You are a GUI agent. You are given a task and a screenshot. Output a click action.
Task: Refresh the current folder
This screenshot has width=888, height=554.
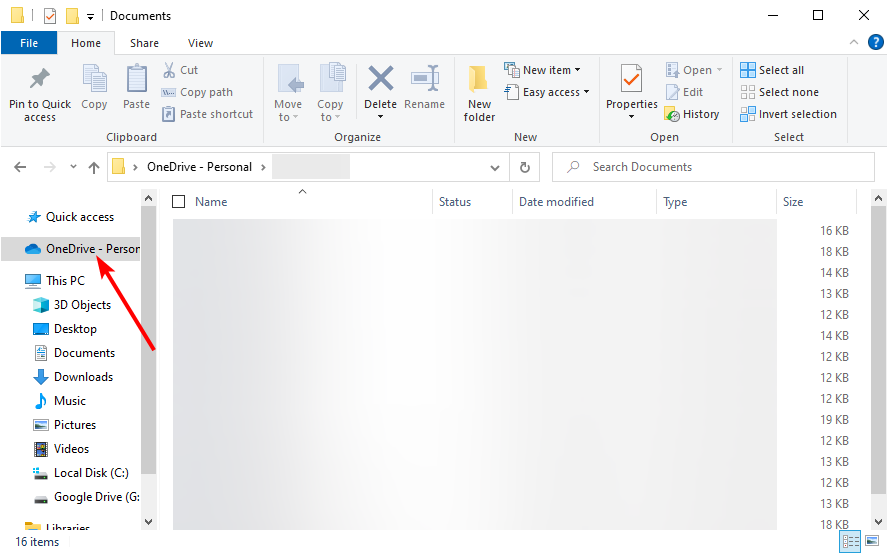[525, 167]
